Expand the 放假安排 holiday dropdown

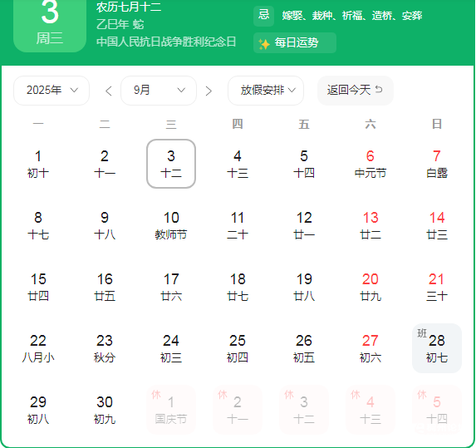coord(266,91)
